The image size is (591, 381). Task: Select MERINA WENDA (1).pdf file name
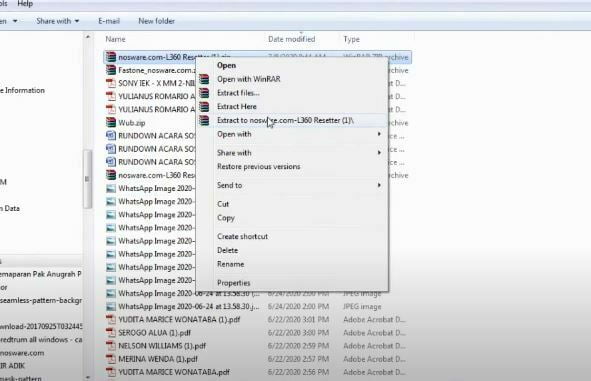158,359
